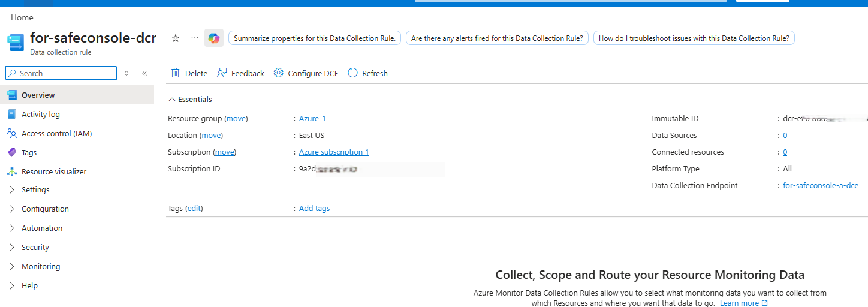Click the Immutable ID value
The image size is (868, 307).
824,118
